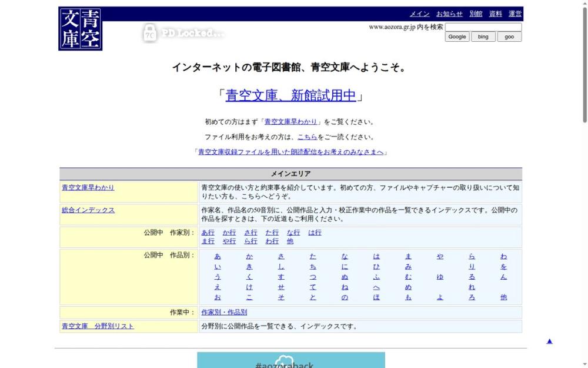Open 青空文庫早わかり link in intro text

coord(290,122)
